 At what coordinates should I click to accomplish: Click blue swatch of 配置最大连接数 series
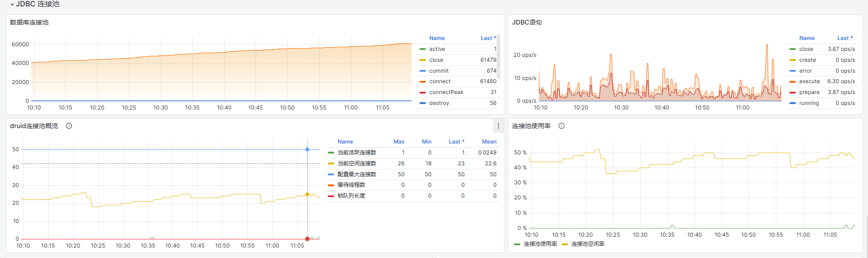click(331, 174)
